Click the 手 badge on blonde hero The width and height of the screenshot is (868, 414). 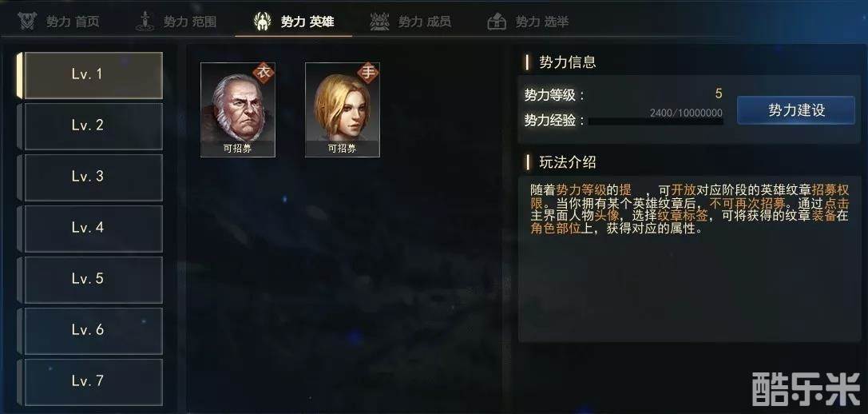click(368, 73)
